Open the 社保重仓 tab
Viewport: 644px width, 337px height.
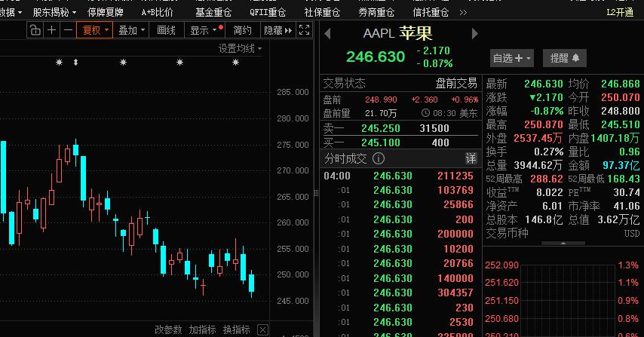[322, 13]
